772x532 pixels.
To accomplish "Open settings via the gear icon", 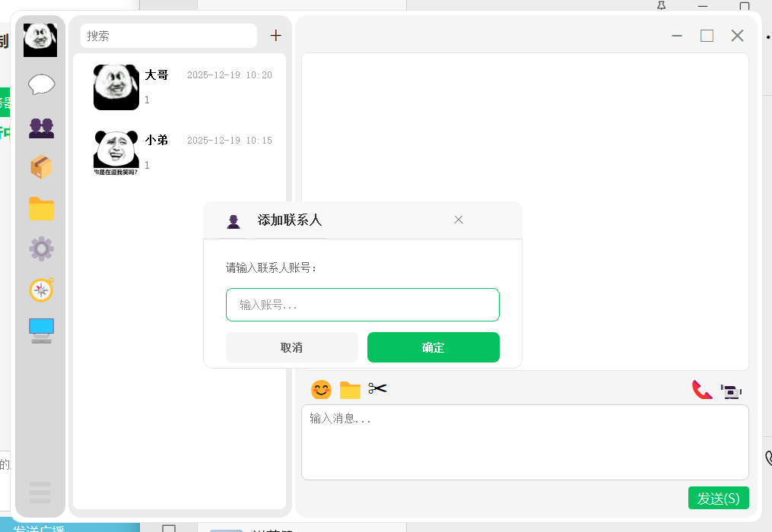I will 41,249.
